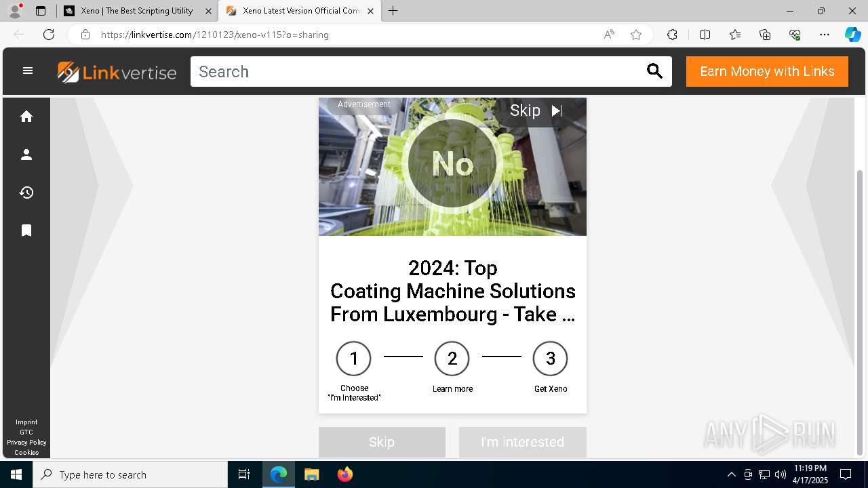Open the Home sidebar icon

[26, 117]
